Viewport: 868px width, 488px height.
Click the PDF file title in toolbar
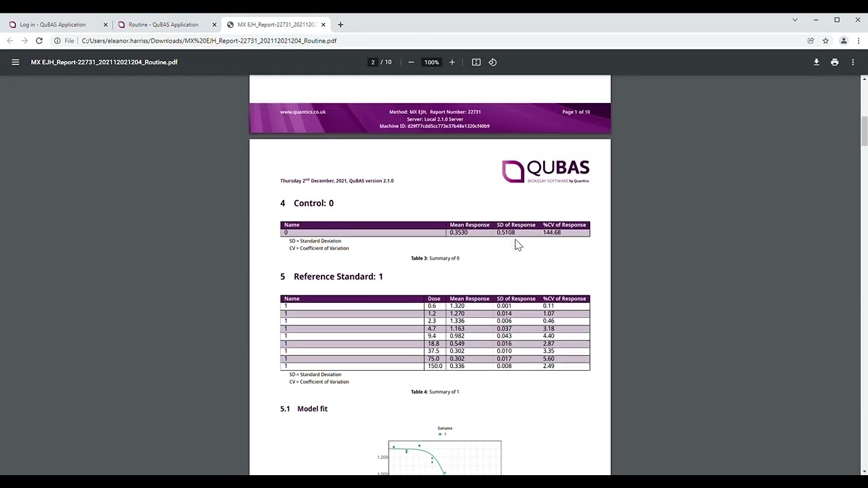(x=104, y=62)
